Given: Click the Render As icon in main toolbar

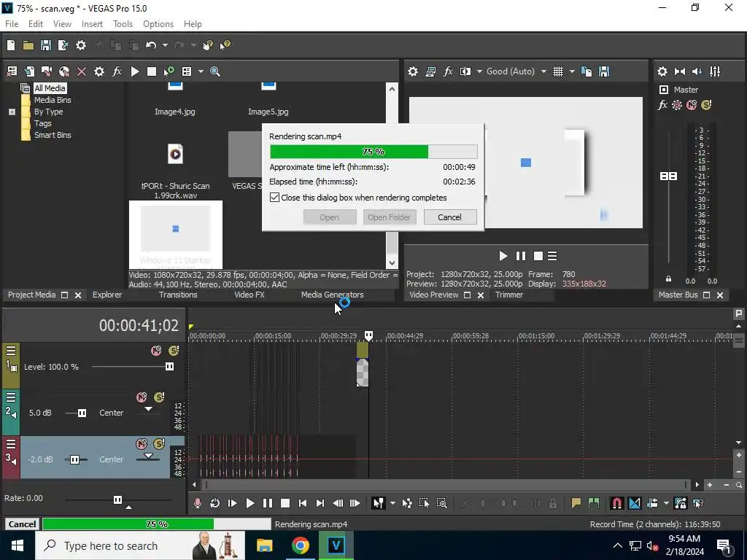Looking at the screenshot, I should [63, 45].
